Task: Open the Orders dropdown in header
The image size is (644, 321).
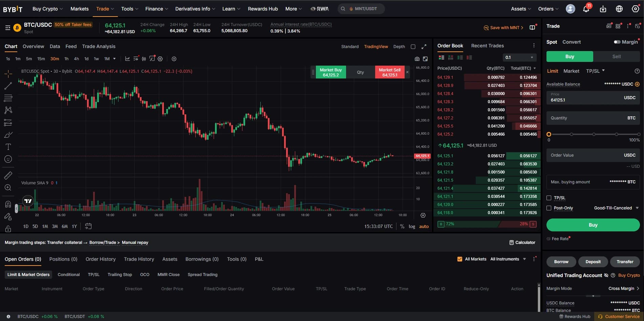Action: 548,9
